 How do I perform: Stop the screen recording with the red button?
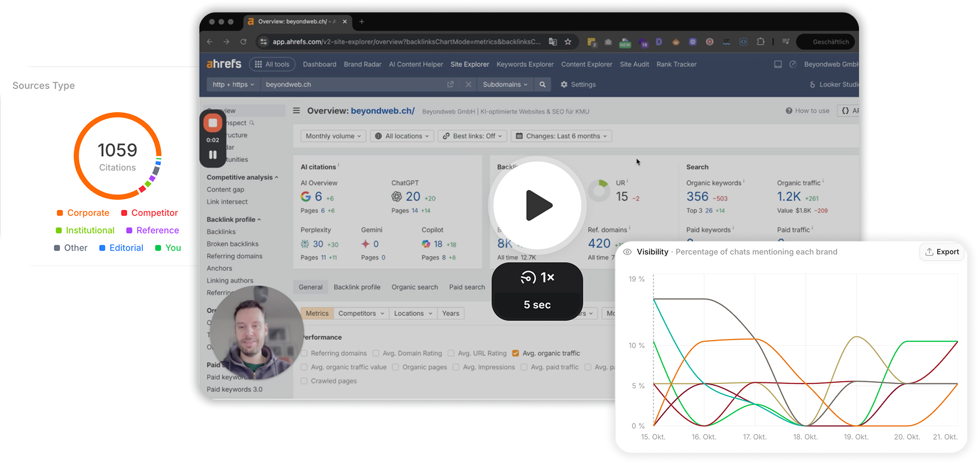point(212,123)
